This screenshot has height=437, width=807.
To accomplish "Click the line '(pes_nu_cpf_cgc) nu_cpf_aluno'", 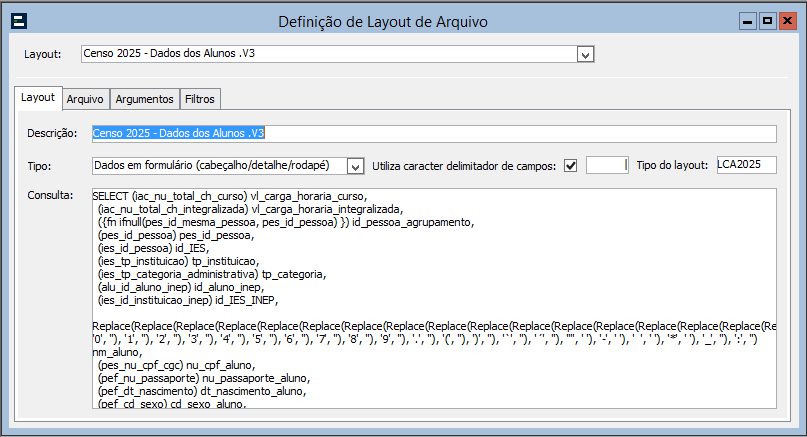I will click(177, 365).
